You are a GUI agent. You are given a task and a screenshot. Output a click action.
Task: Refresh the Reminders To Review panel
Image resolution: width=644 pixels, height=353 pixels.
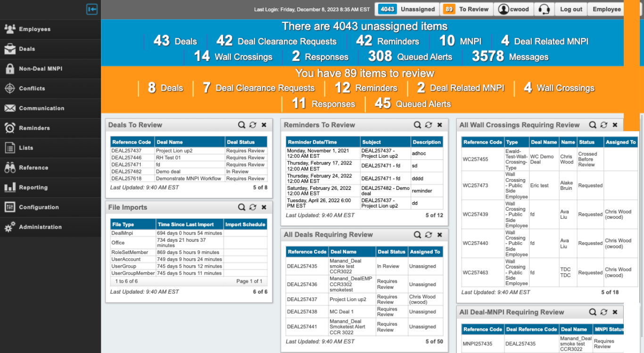[x=429, y=125]
